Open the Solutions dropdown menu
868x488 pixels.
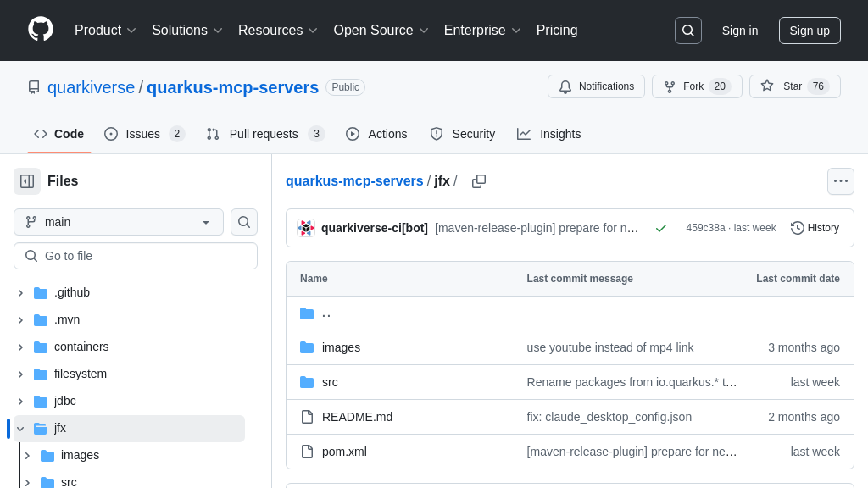pyautogui.click(x=187, y=30)
